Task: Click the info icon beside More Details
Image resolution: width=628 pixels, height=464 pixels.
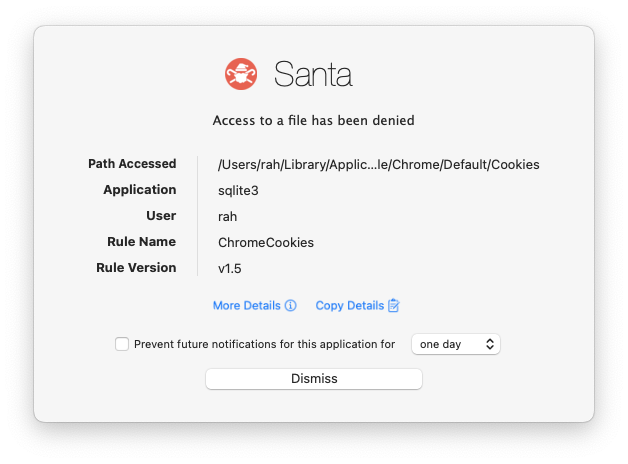Action: 291,306
